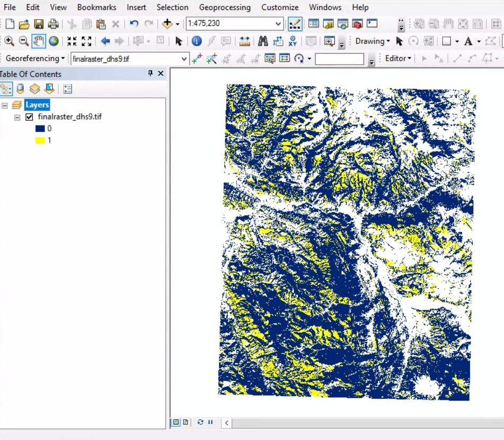
Task: Open the Selection menu
Action: click(172, 7)
